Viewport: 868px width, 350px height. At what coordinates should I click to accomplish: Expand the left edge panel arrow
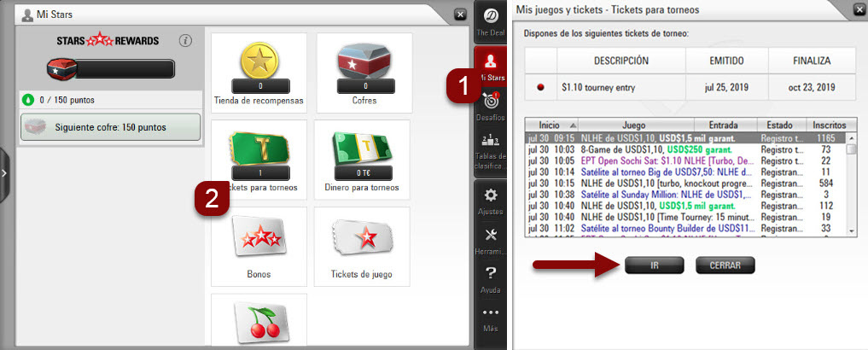point(4,172)
